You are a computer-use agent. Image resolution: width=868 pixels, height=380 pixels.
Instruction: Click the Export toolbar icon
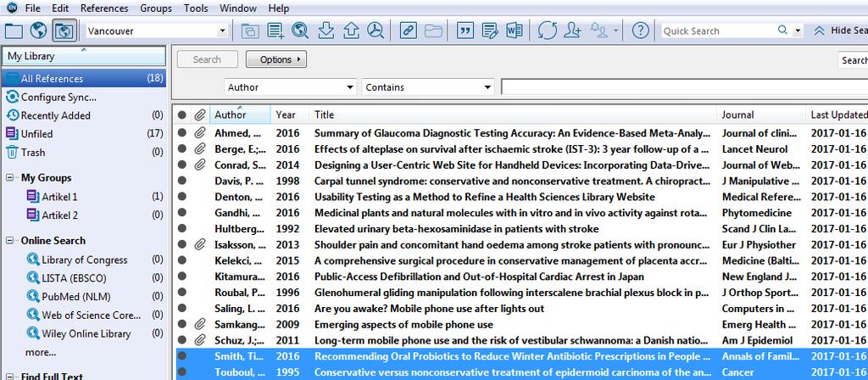click(x=351, y=31)
